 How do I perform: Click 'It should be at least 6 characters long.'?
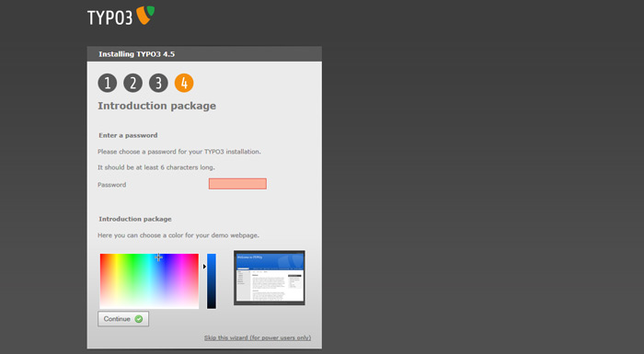click(x=156, y=167)
